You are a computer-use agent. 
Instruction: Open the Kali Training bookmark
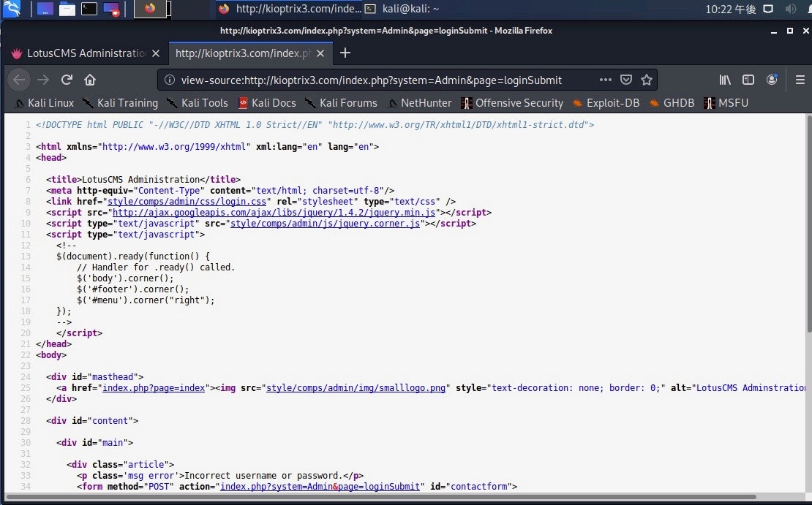tap(120, 103)
